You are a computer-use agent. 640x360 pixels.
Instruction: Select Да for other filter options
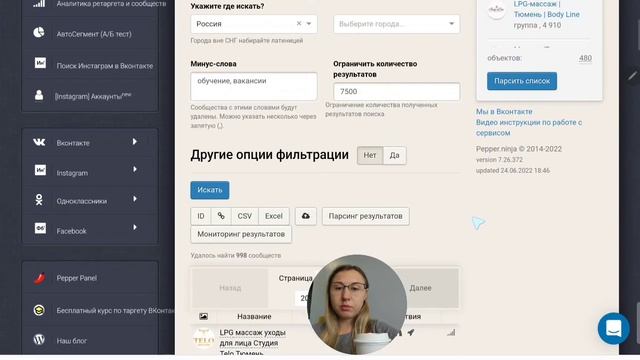point(394,155)
